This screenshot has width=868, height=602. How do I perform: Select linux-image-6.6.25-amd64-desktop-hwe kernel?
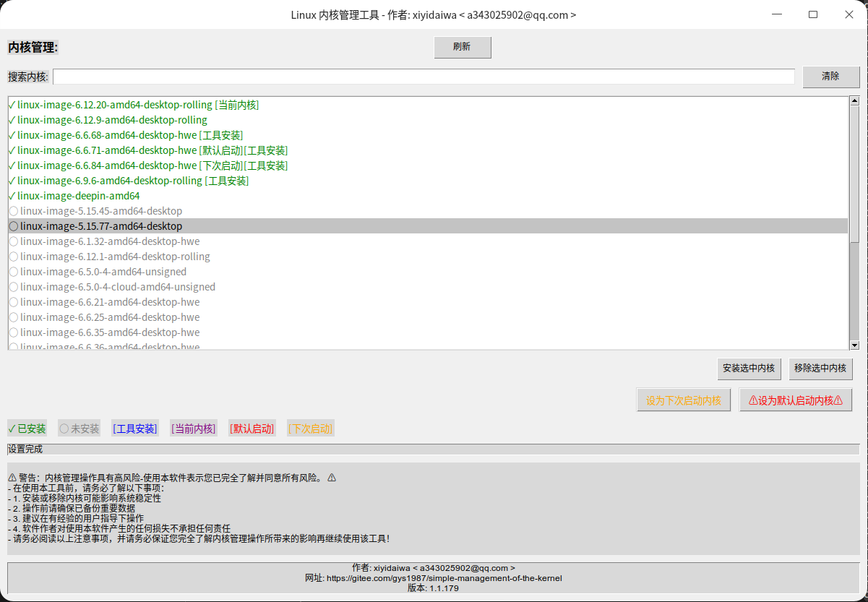tap(428, 317)
